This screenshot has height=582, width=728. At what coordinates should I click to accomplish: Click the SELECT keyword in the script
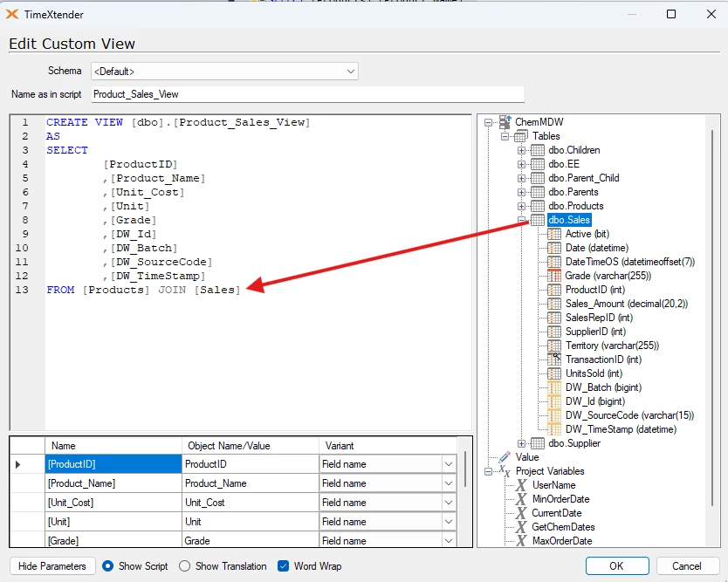click(x=67, y=150)
